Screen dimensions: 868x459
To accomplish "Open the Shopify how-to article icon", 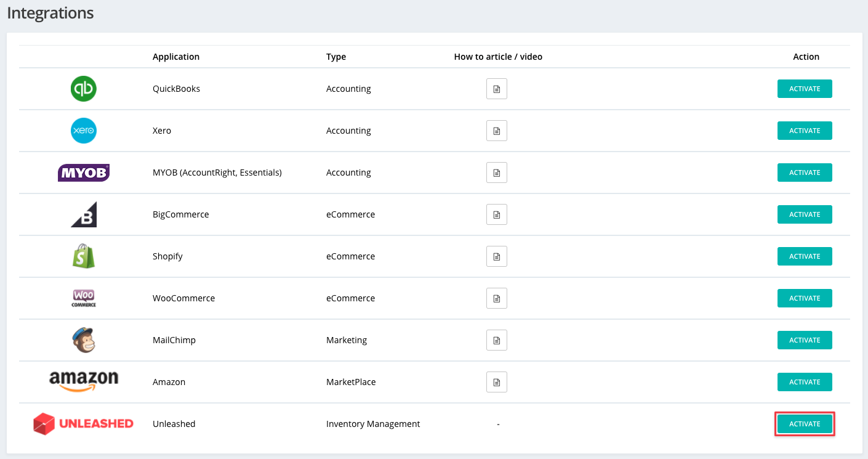I will click(x=496, y=256).
